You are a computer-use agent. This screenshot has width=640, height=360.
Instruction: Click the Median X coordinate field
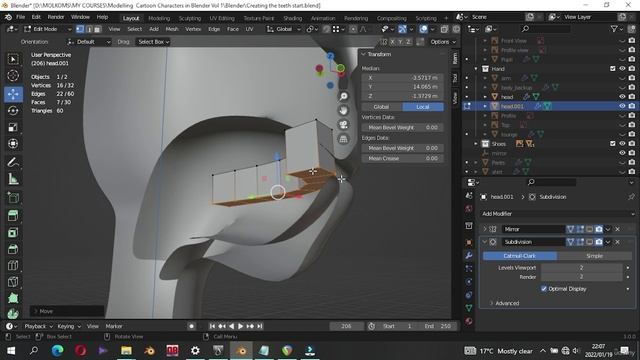(402, 78)
